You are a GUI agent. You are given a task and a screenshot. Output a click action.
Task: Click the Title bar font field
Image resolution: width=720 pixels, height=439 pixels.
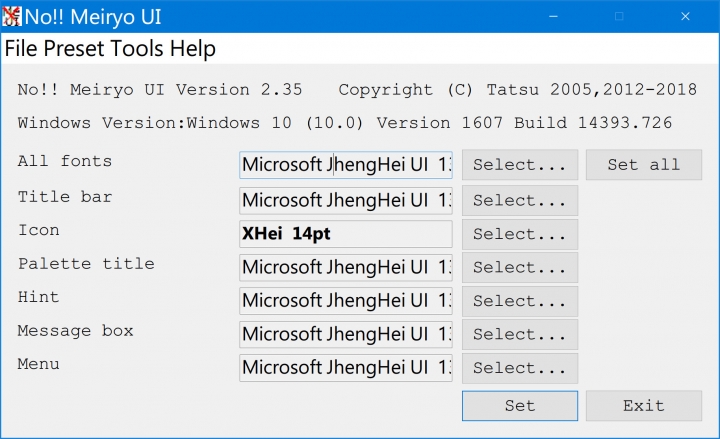click(x=346, y=200)
